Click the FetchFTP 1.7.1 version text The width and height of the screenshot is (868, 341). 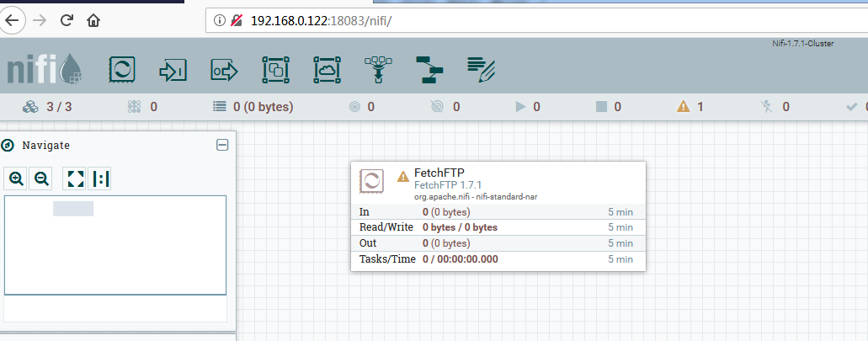click(x=449, y=185)
